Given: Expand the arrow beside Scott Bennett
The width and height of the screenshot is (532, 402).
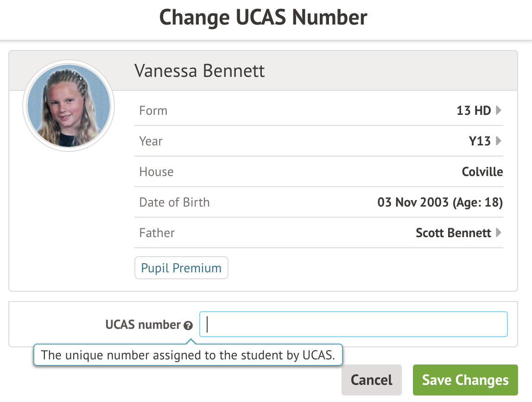Looking at the screenshot, I should pos(499,232).
